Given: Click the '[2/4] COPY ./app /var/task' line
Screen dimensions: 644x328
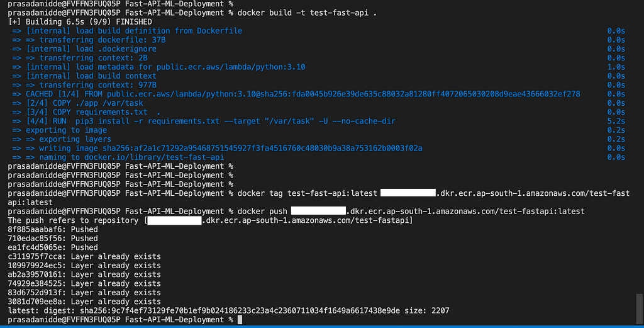Looking at the screenshot, I should 85,103.
